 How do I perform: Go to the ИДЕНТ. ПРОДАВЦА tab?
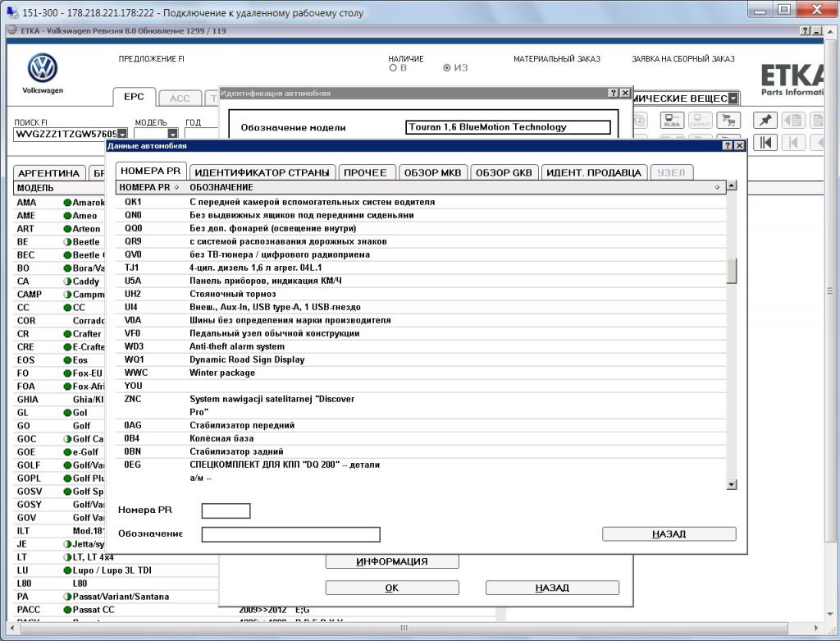tap(594, 172)
